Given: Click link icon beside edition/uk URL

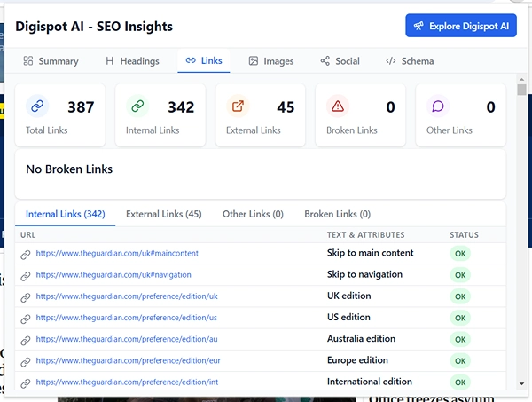Looking at the screenshot, I should click(x=26, y=297).
